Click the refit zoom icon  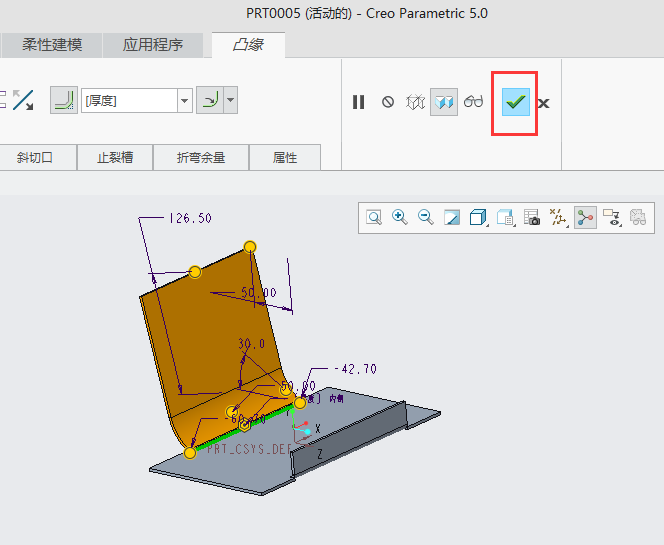tap(374, 217)
